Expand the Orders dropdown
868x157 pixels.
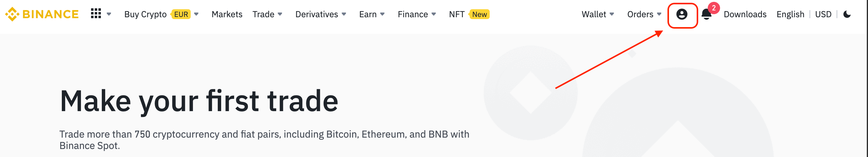click(x=644, y=14)
